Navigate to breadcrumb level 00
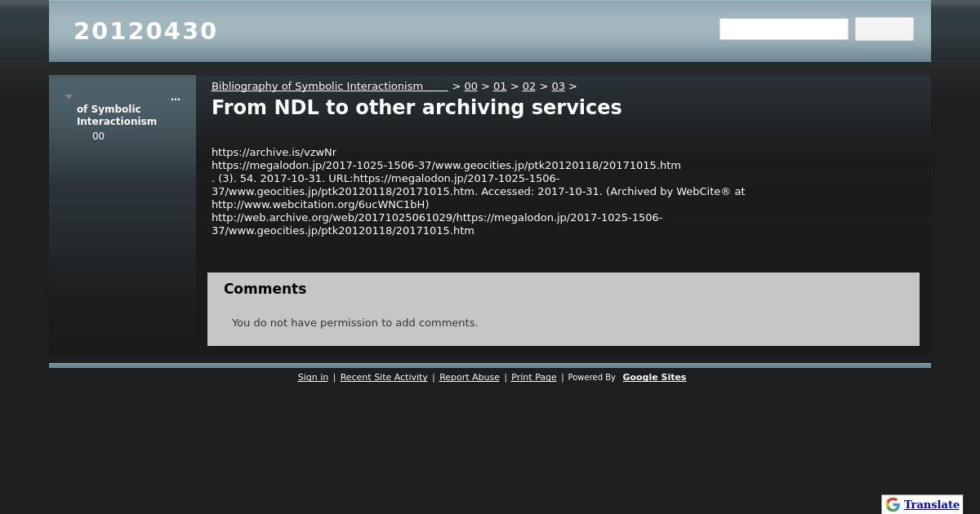The height and width of the screenshot is (514, 980). pyautogui.click(x=470, y=86)
